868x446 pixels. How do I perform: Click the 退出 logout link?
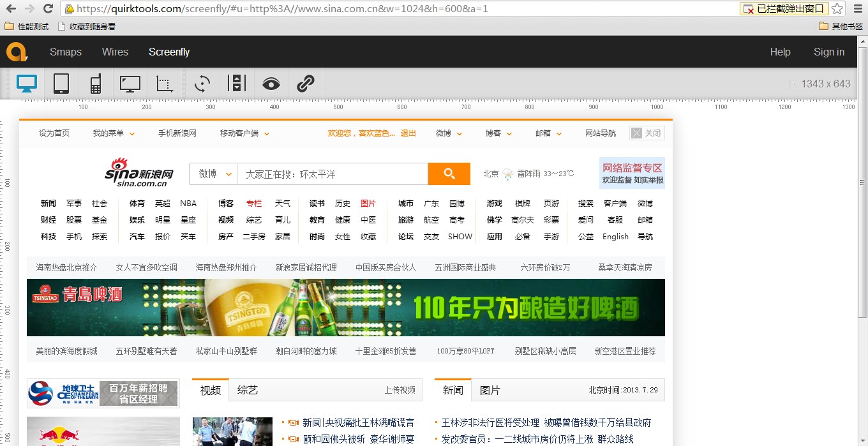tap(408, 133)
